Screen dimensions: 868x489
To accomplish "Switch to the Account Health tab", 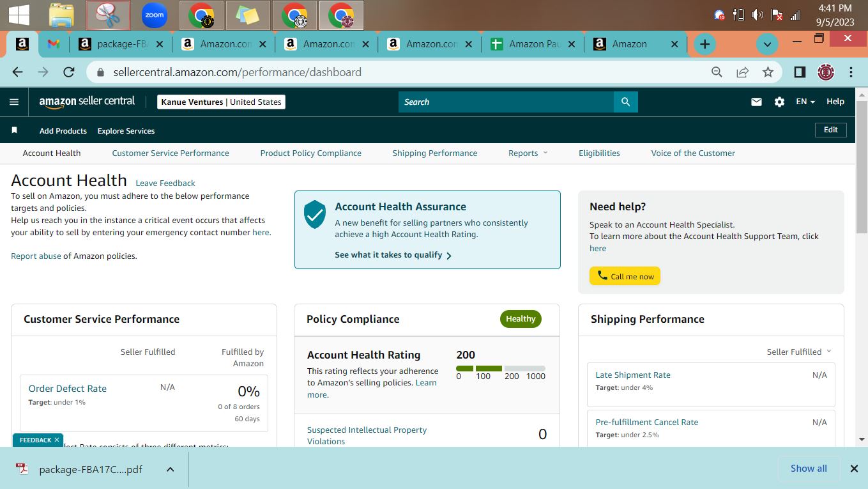I will point(52,153).
